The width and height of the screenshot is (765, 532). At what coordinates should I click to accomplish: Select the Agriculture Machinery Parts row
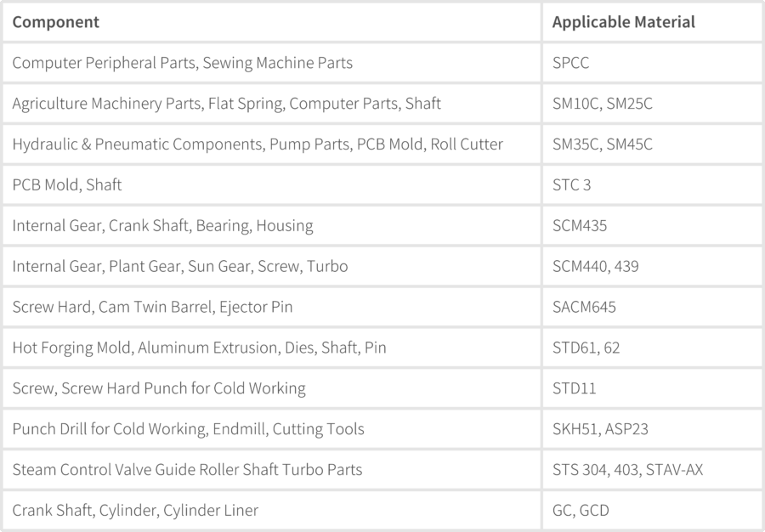point(382,104)
